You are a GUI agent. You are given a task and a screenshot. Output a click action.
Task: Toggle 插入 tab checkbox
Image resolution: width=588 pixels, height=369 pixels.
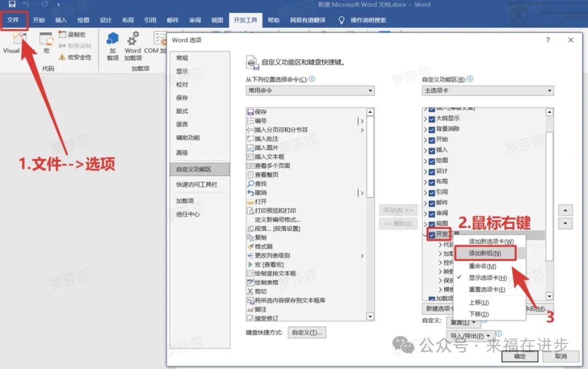click(432, 150)
